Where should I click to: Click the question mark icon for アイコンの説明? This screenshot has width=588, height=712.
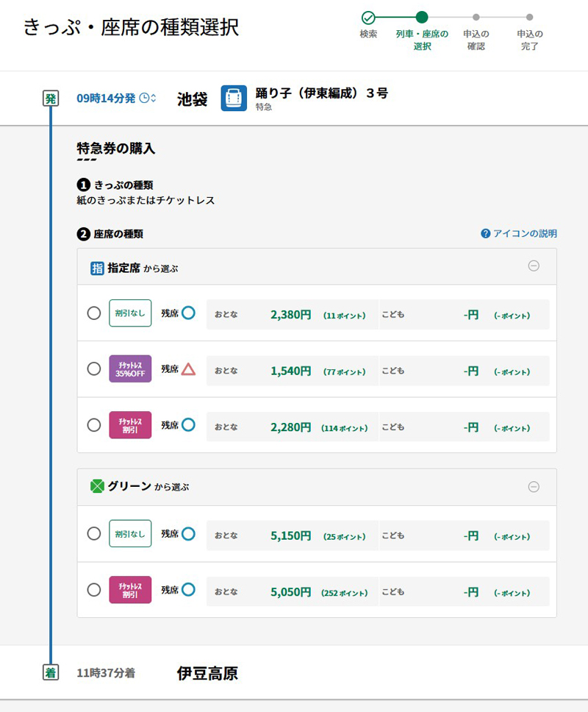point(485,234)
